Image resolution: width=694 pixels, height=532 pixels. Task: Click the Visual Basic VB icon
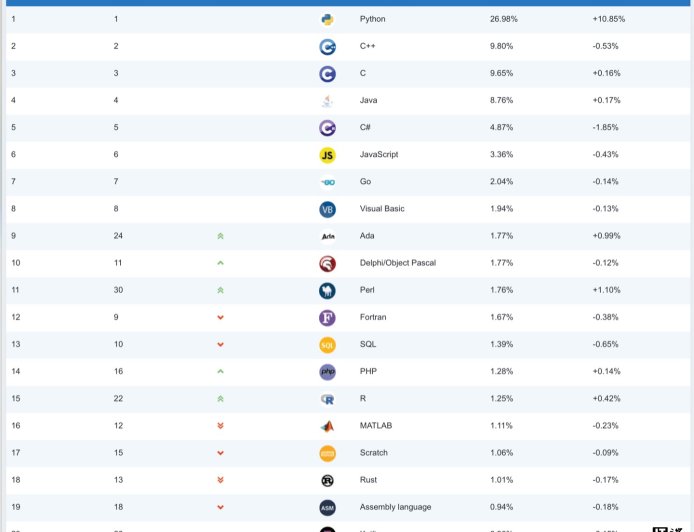tap(327, 209)
